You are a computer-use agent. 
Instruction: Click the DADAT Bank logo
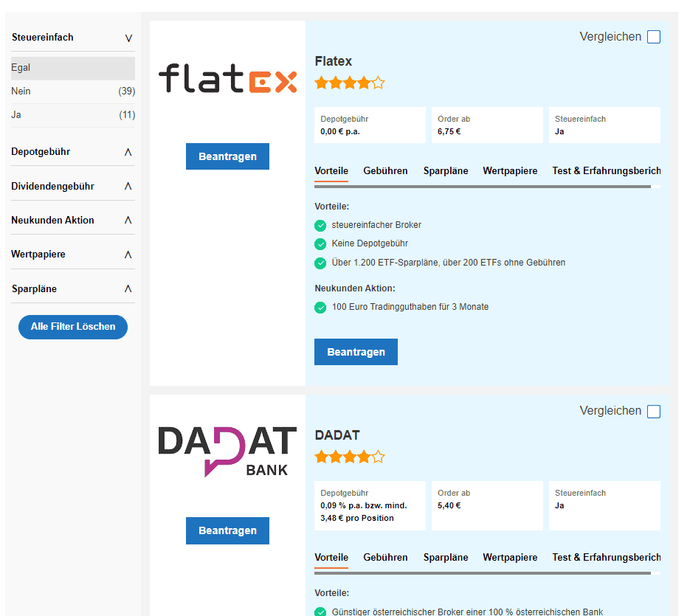[227, 451]
